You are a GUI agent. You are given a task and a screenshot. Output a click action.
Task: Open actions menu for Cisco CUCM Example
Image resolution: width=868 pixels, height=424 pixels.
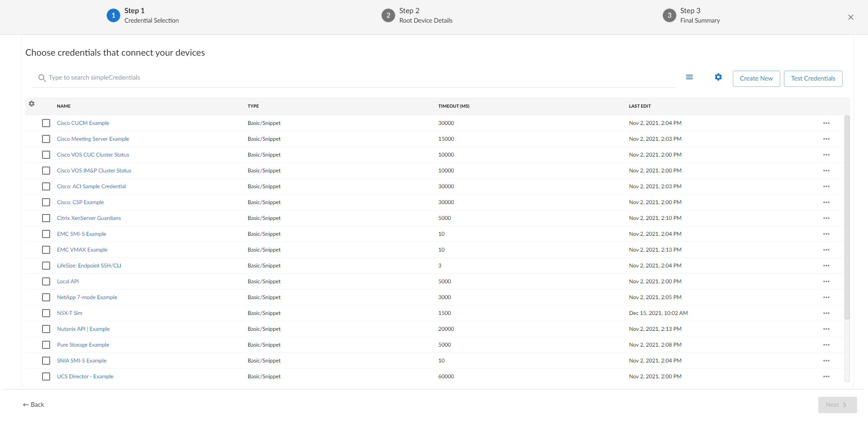826,123
